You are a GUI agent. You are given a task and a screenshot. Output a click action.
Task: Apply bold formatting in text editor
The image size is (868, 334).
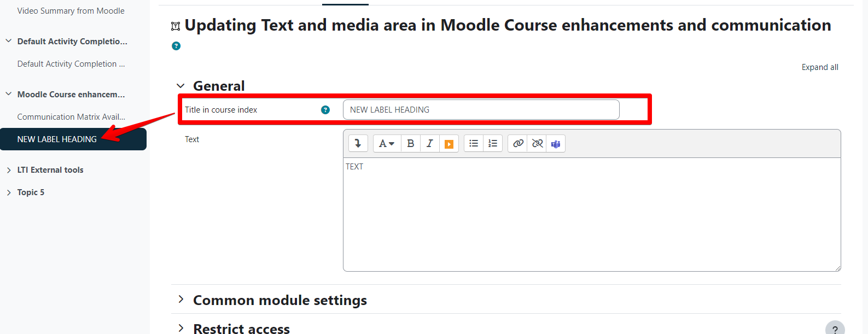[411, 143]
